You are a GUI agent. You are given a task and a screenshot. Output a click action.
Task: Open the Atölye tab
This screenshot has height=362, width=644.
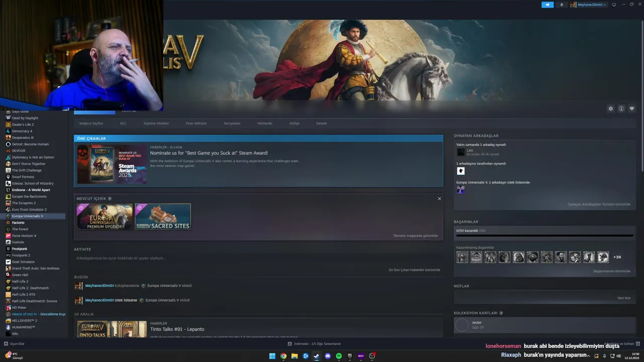[x=294, y=123]
